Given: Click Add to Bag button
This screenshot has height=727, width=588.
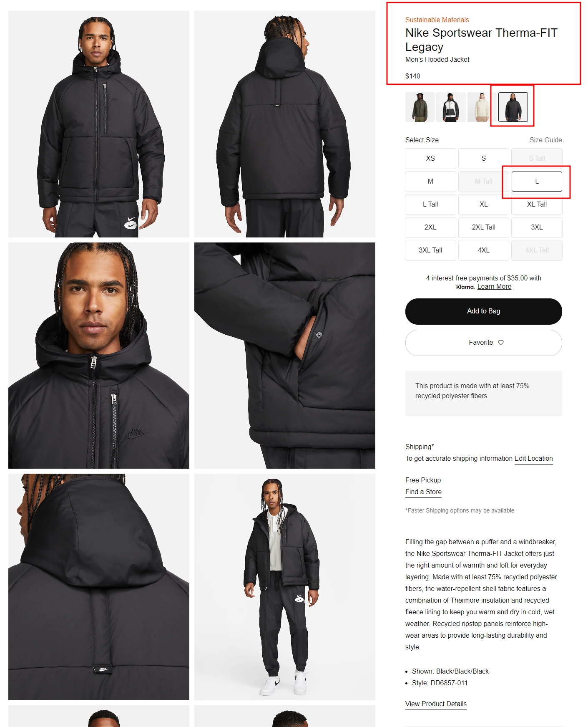Looking at the screenshot, I should click(x=483, y=311).
